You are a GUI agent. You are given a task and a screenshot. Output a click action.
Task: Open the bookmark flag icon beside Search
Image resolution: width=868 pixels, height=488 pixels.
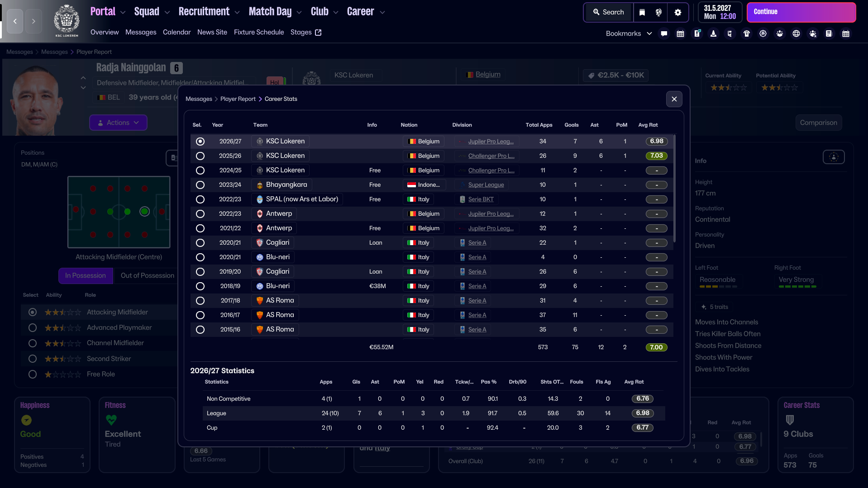(x=642, y=12)
